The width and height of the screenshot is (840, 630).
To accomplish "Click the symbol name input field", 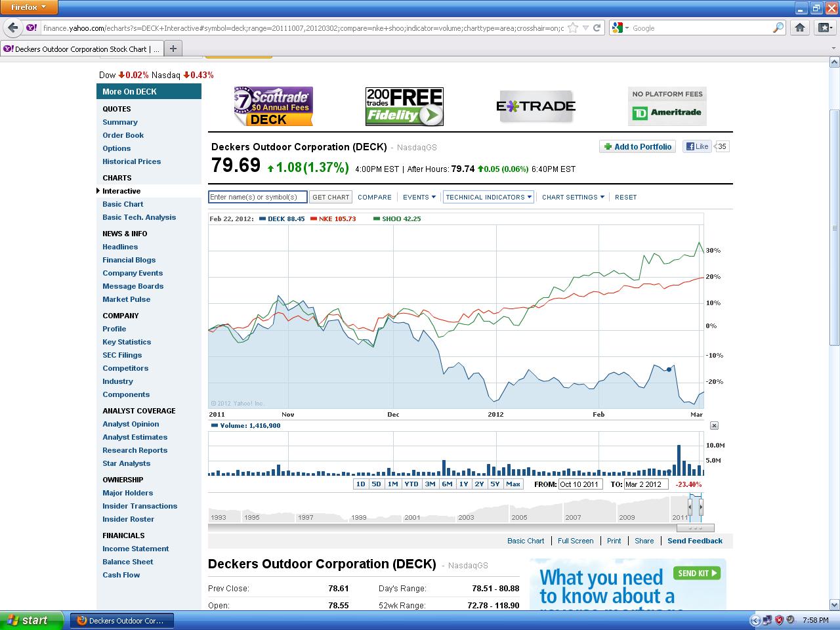I will [x=258, y=197].
